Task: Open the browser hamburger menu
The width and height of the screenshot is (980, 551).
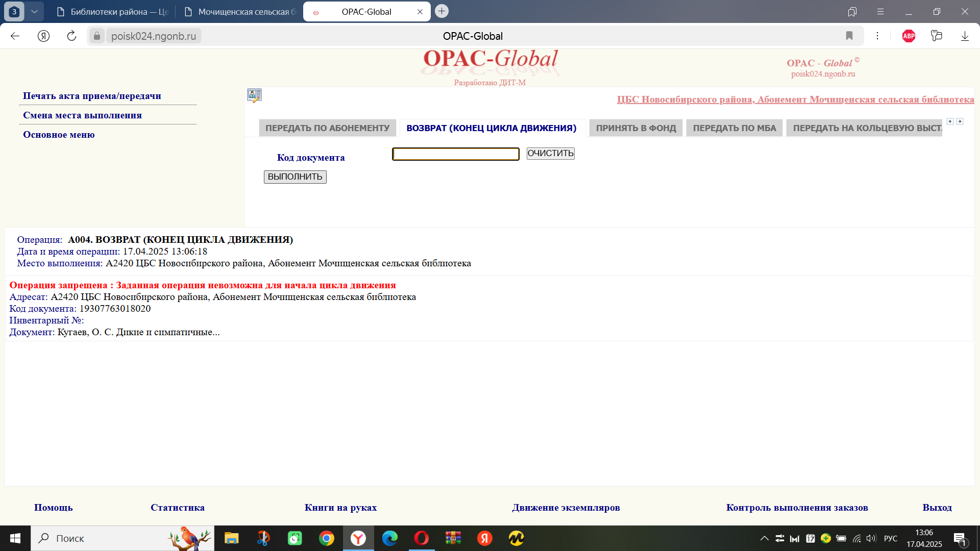Action: [880, 11]
